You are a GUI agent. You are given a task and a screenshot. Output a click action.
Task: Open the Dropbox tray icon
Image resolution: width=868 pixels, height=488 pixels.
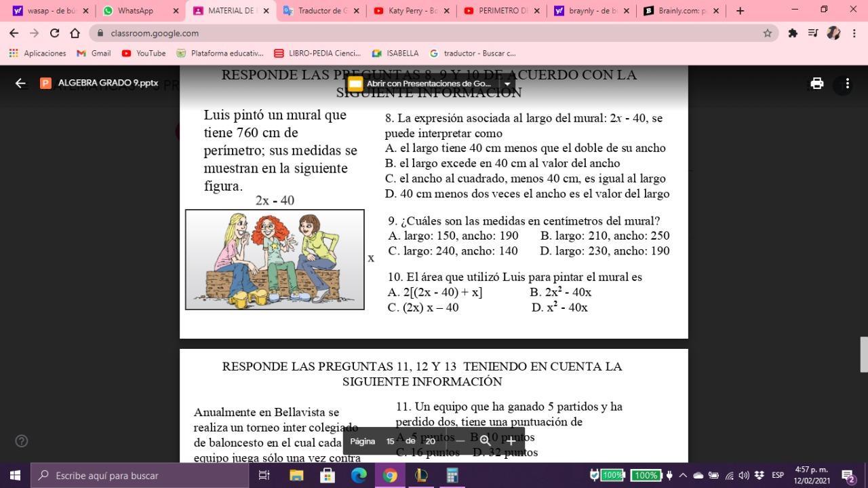(x=759, y=475)
